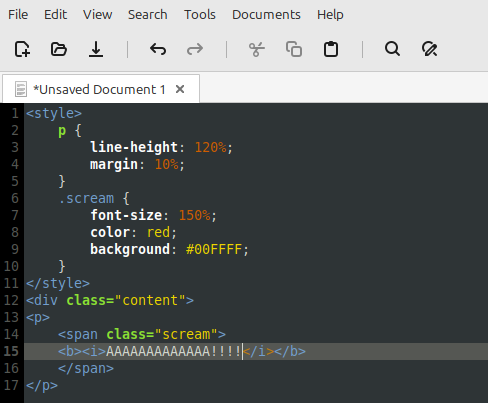This screenshot has height=403, width=488.
Task: Close the Unsaved Document 1 tab
Action: click(x=180, y=89)
